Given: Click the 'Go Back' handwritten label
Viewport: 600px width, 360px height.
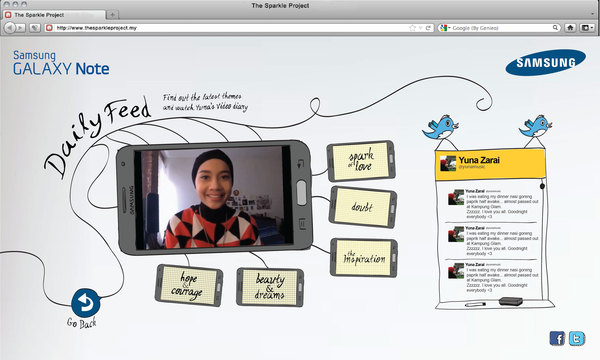Looking at the screenshot, I should click(x=82, y=323).
